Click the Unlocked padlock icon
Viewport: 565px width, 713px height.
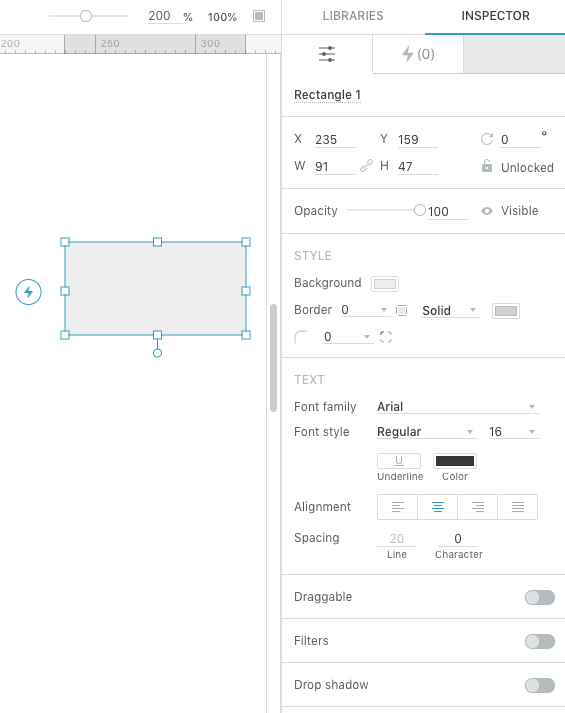487,166
